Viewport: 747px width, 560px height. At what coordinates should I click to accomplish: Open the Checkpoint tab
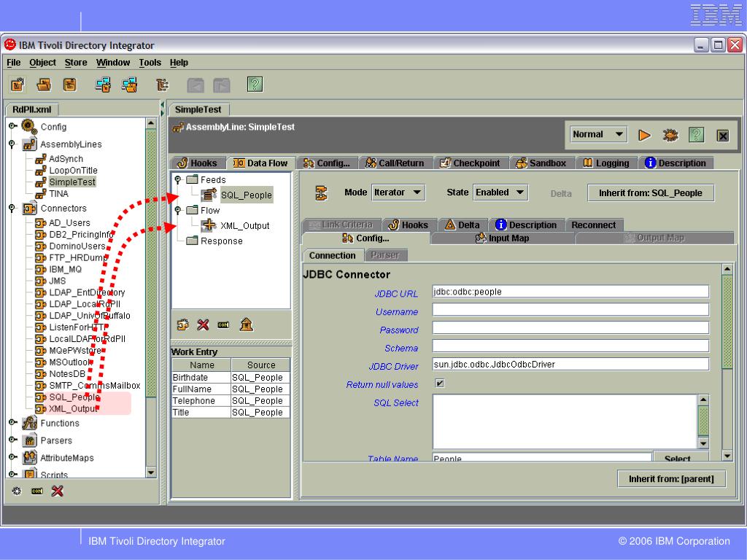click(471, 163)
